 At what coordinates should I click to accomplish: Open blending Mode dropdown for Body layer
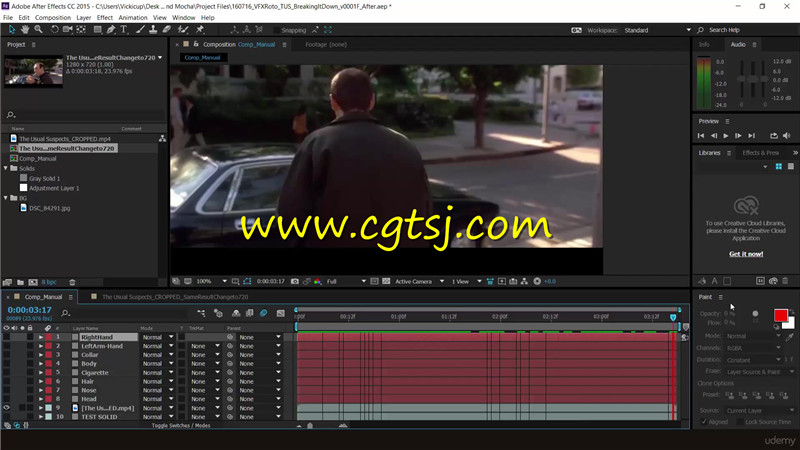pos(158,364)
